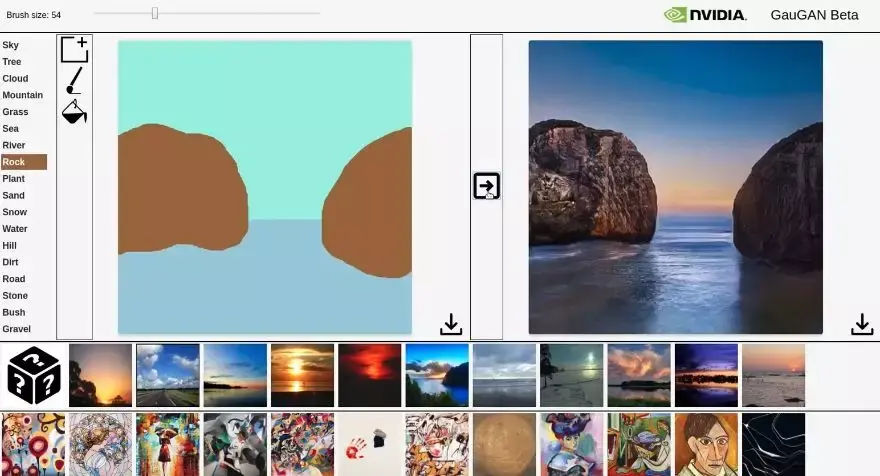The width and height of the screenshot is (880, 476).
Task: Download the segmentation map drawing
Action: click(451, 324)
